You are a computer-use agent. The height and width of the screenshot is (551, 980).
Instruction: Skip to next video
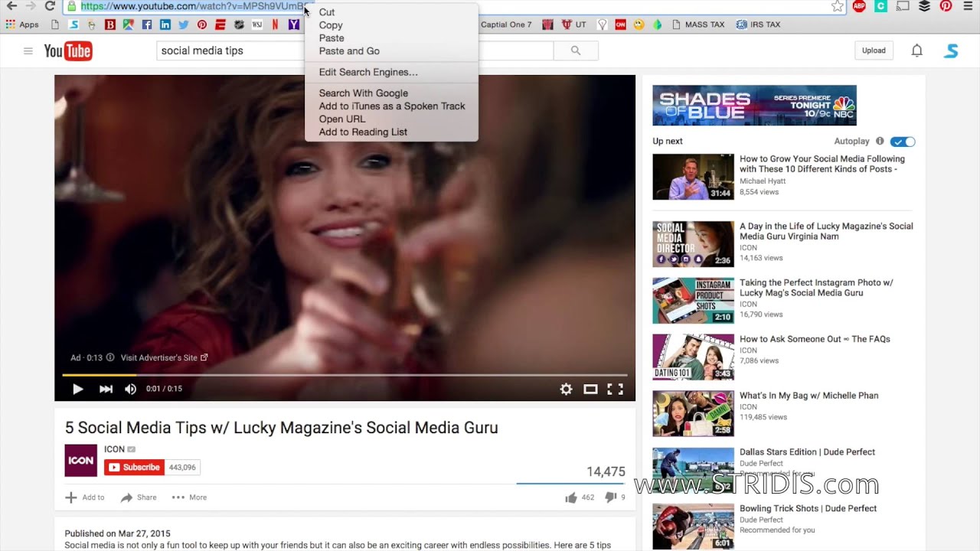click(x=106, y=389)
